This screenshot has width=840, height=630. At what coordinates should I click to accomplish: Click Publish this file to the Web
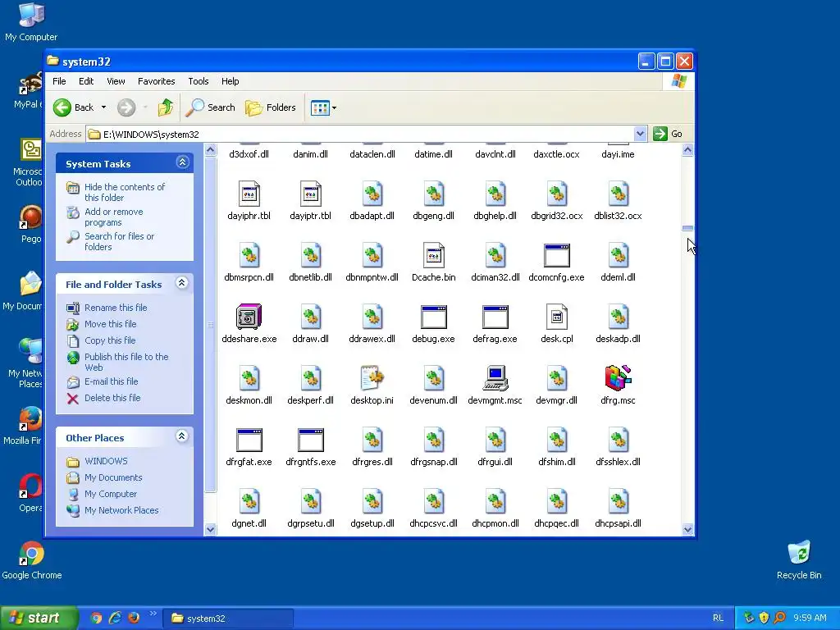126,362
